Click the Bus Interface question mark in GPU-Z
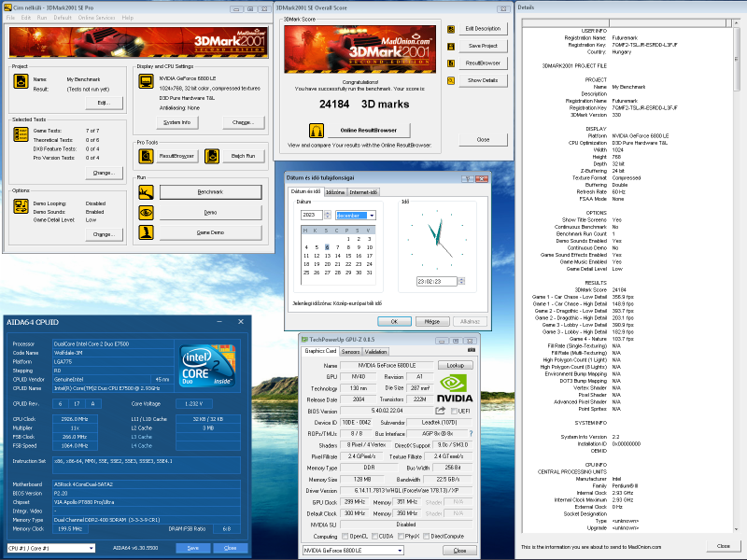The image size is (747, 560). pyautogui.click(x=472, y=433)
